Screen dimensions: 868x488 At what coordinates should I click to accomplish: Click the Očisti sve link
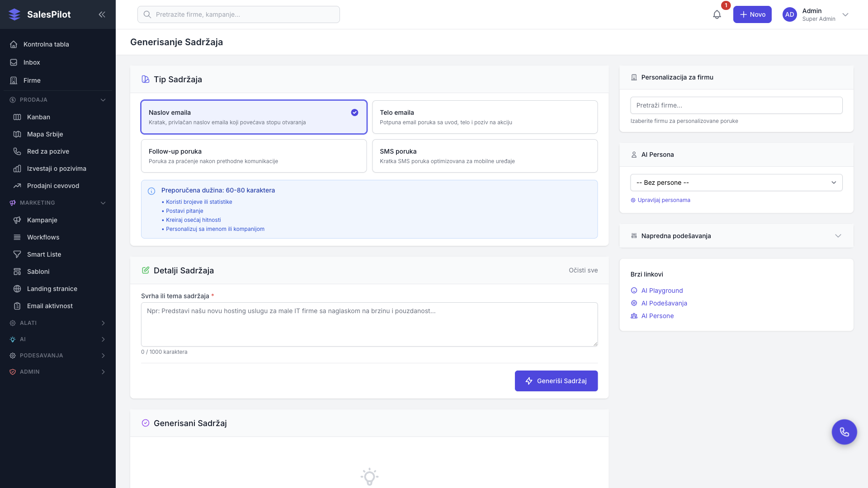(583, 270)
